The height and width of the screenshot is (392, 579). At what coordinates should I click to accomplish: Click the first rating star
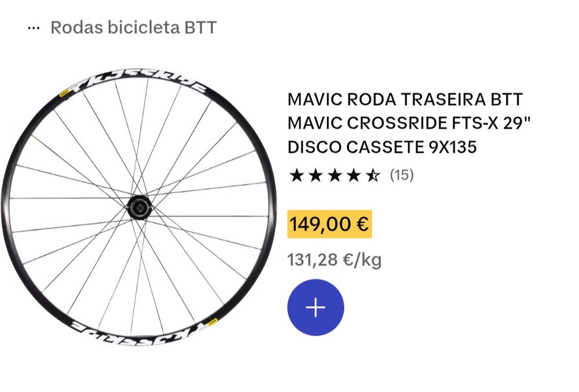point(296,175)
